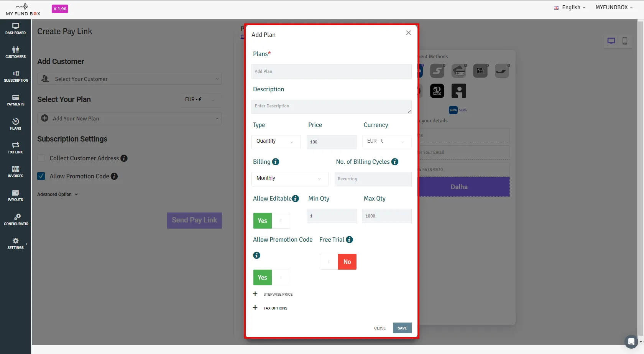The height and width of the screenshot is (354, 644).
Task: Expand Stepwise Price section
Action: pos(273,294)
